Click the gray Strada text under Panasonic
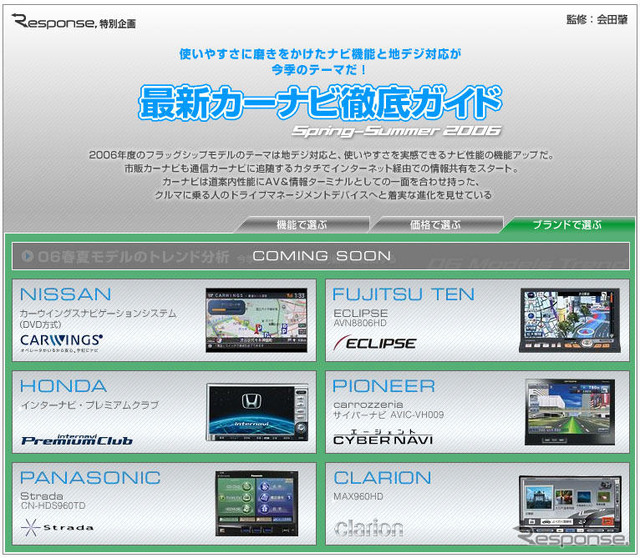Image resolution: width=640 pixels, height=558 pixels. coord(42,496)
